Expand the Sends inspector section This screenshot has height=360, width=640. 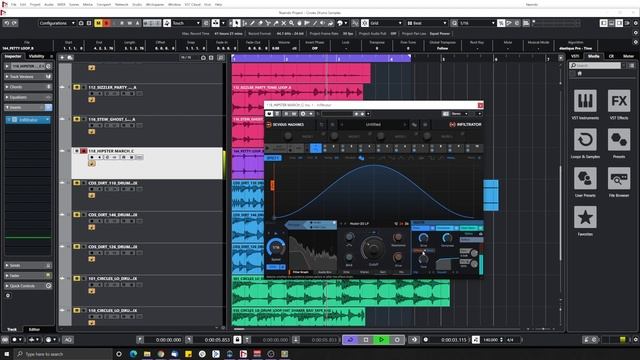[x=28, y=265]
